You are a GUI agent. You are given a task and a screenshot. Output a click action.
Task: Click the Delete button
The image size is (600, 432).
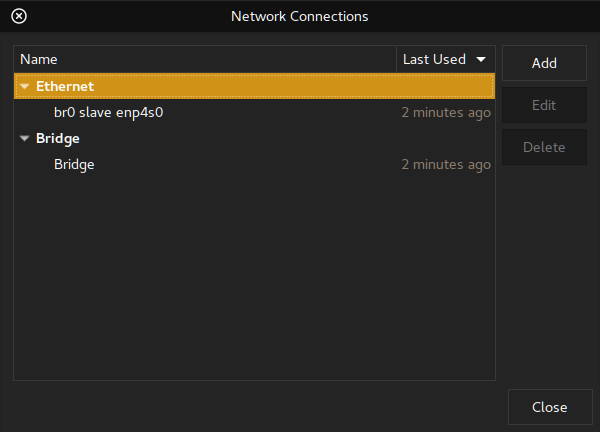pos(544,147)
